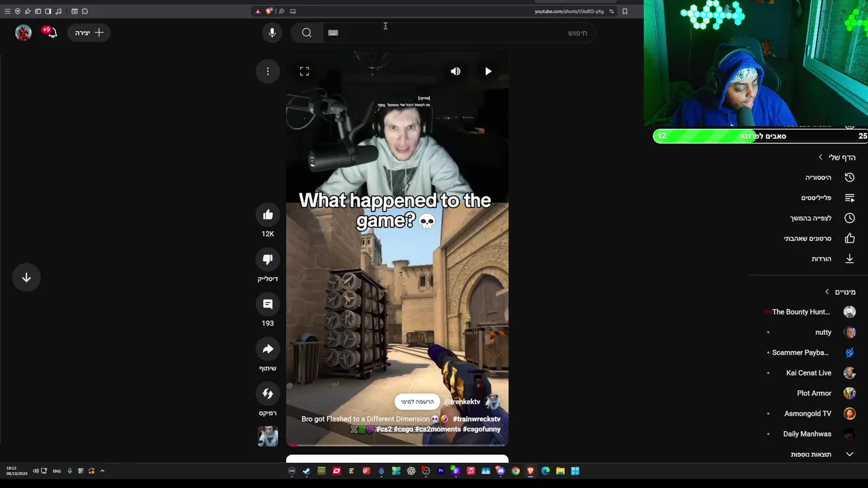Open the notifications bell with 9+ badge
Viewport: 868px width, 488px height.
(x=51, y=33)
